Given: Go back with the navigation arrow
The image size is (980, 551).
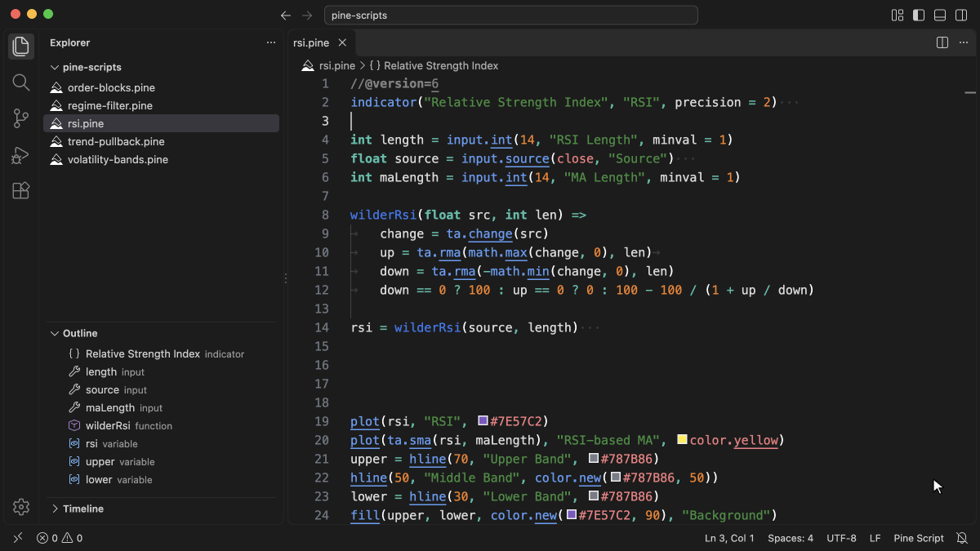Looking at the screenshot, I should (285, 15).
